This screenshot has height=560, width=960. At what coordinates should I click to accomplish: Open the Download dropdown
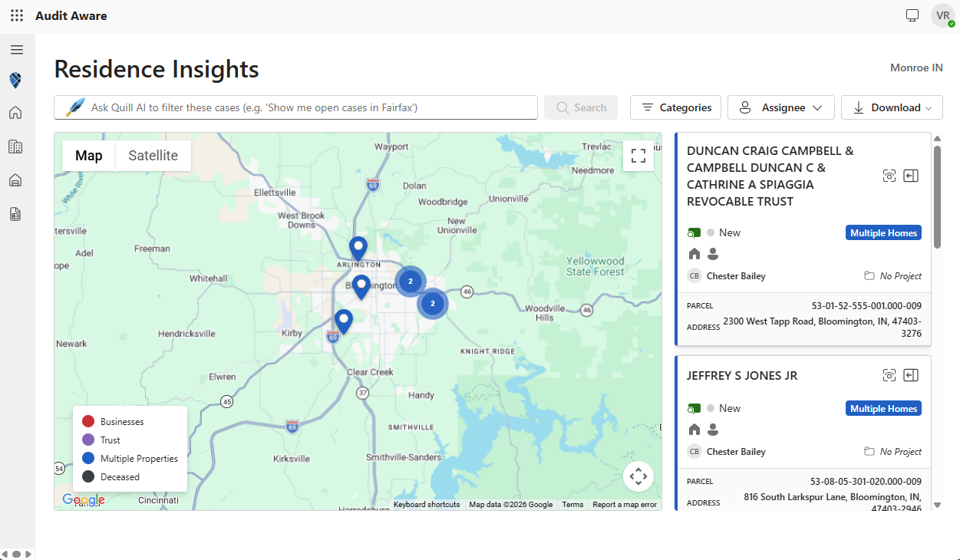pos(892,107)
